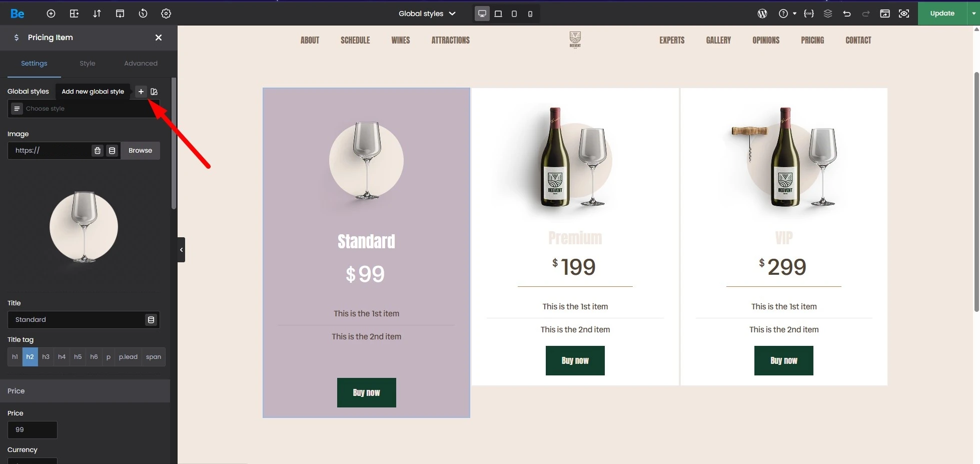This screenshot has width=980, height=464.
Task: Click the eye preview icon
Action: (x=904, y=14)
